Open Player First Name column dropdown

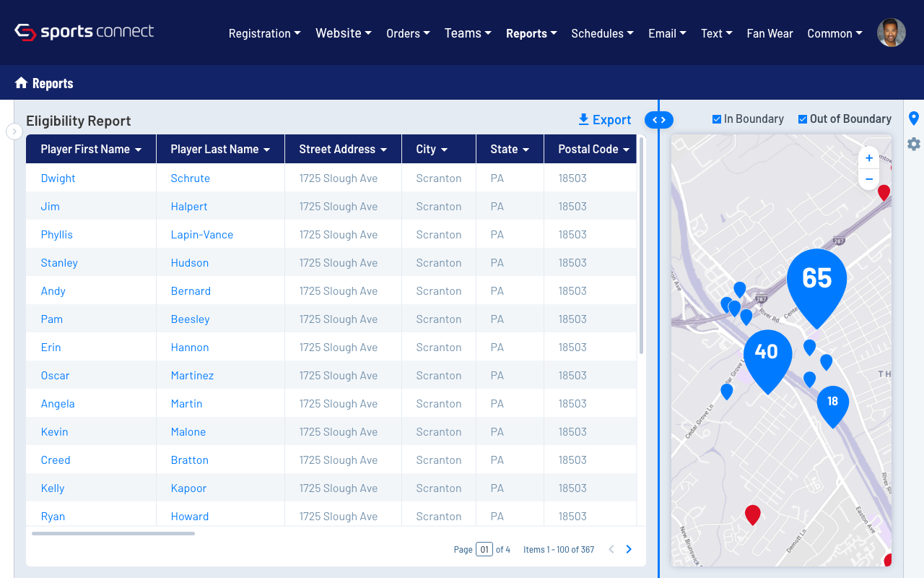point(138,150)
